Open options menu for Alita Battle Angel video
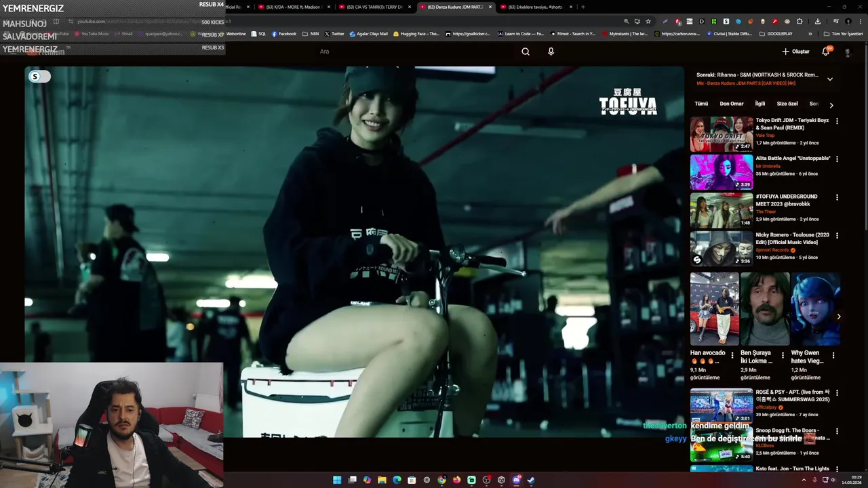The image size is (868, 488). point(837,159)
